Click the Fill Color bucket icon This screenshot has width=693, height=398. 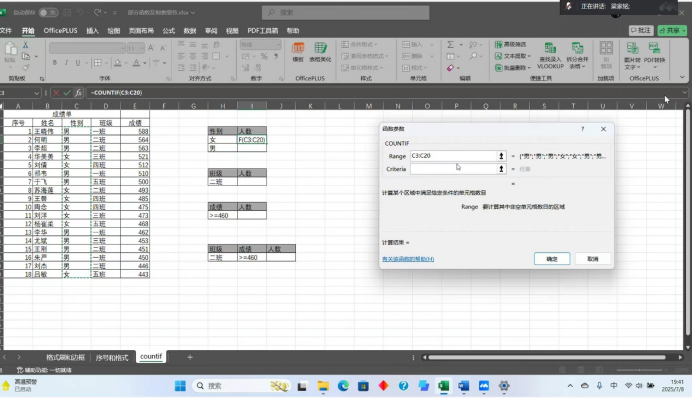pyautogui.click(x=118, y=63)
